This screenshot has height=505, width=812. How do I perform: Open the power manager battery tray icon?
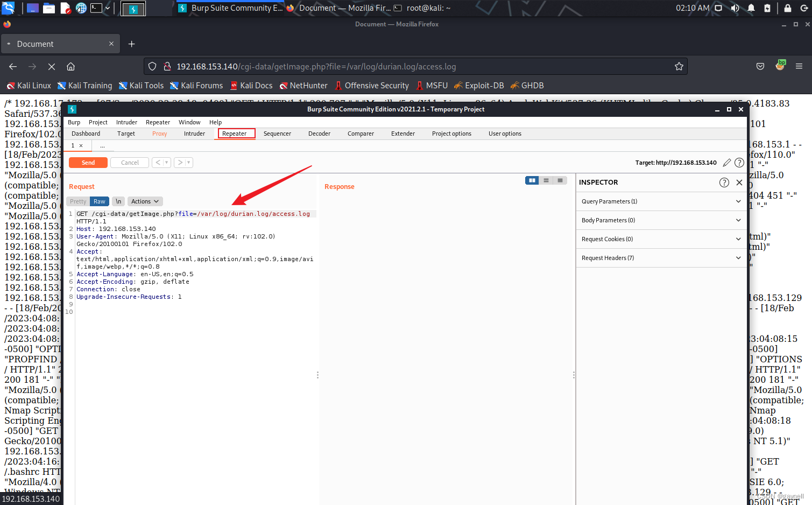[x=767, y=8]
